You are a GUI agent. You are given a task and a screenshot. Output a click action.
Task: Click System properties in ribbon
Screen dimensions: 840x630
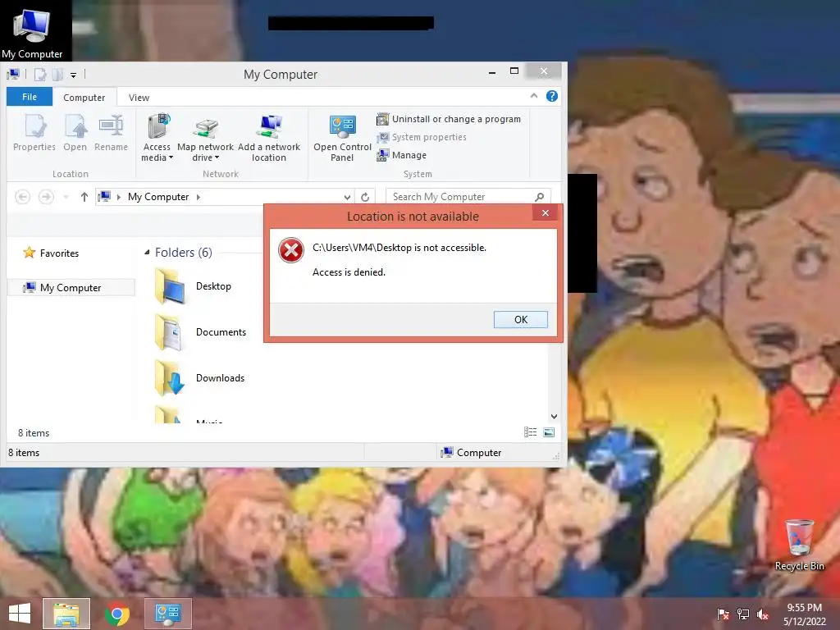pos(422,137)
